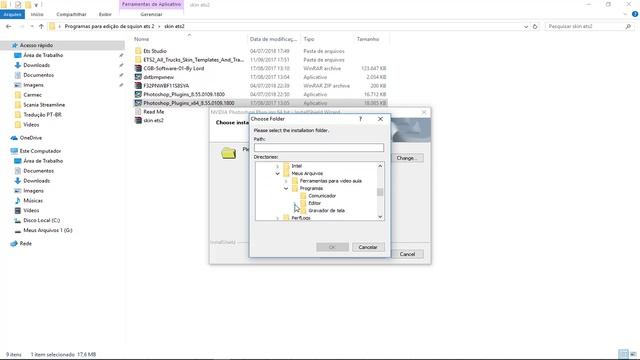Collapse the Meus Arquivos tree node
Screen dimensions: 640x360
pos(278,173)
